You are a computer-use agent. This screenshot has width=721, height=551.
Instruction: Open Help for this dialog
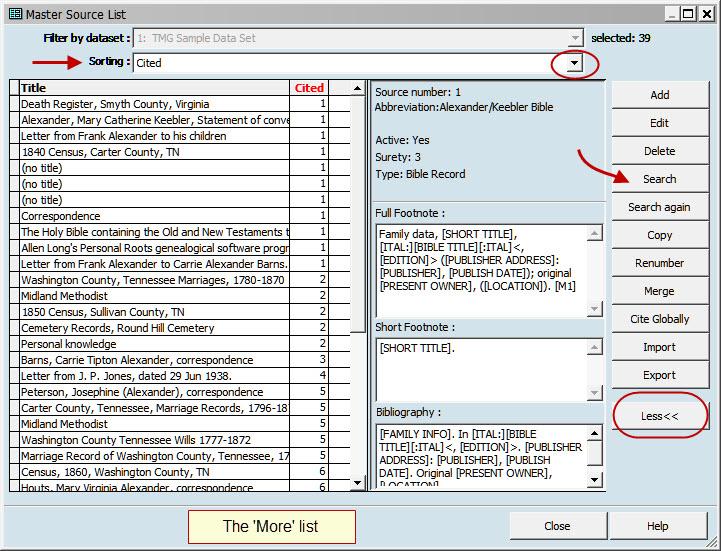[x=658, y=526]
